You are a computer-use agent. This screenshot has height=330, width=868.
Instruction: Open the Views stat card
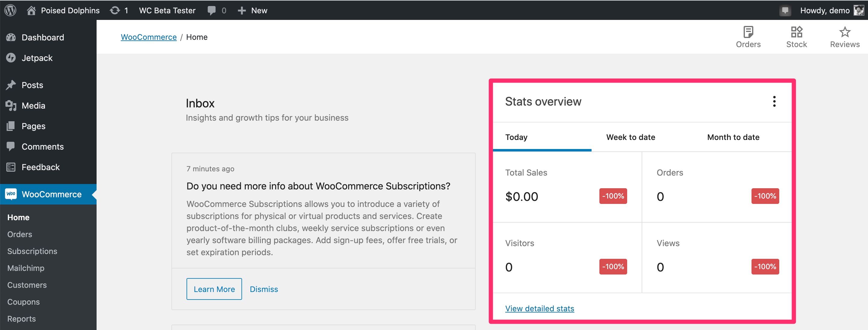click(x=717, y=258)
